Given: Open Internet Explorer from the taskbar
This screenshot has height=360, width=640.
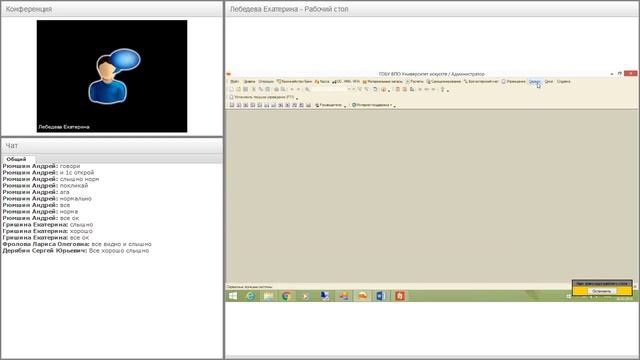Looking at the screenshot, I should pyautogui.click(x=251, y=296).
